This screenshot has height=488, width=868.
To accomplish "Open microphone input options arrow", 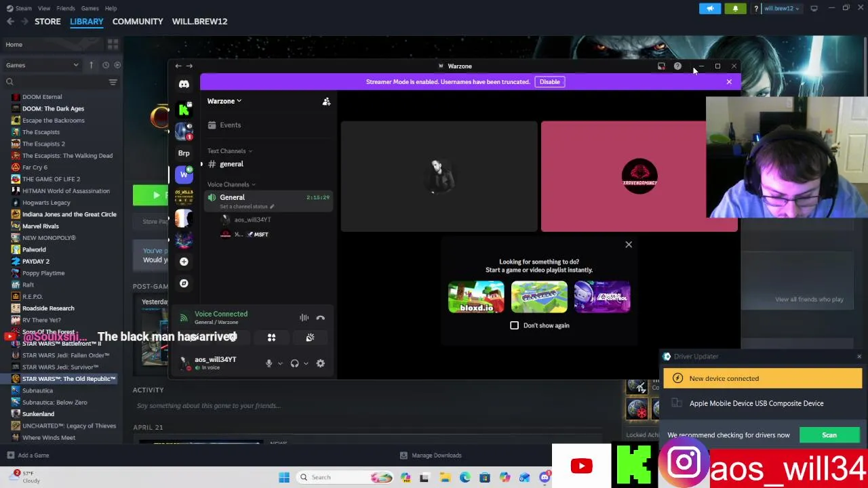I will [x=280, y=364].
